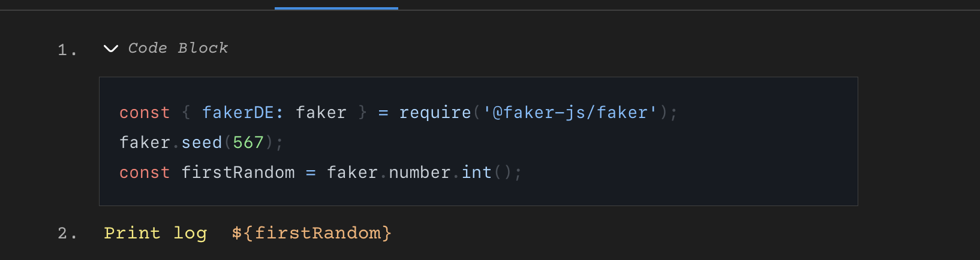980x260 pixels.
Task: Collapse the Code Block step chevron
Action: click(x=111, y=49)
